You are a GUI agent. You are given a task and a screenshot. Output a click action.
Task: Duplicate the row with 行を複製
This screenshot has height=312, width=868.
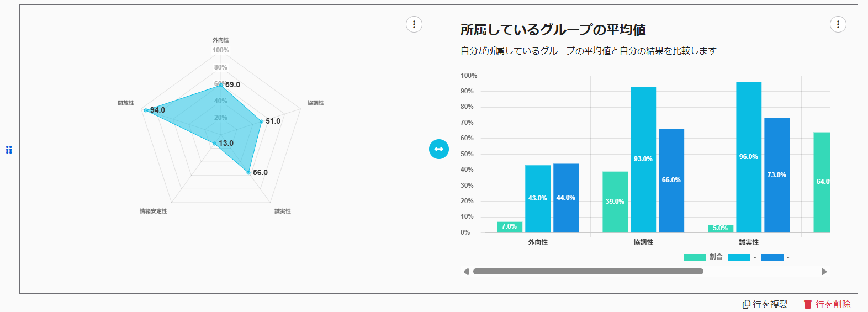[765, 304]
